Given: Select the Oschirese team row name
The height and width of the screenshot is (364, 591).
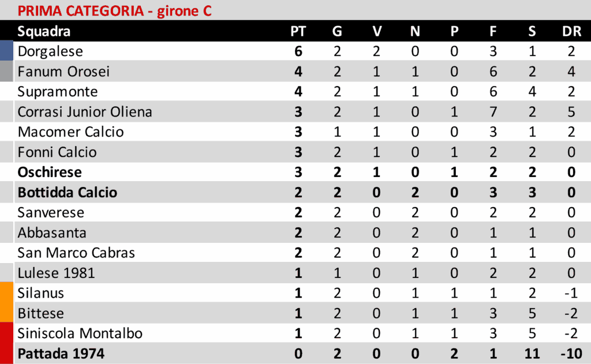Looking at the screenshot, I should coord(50,172).
